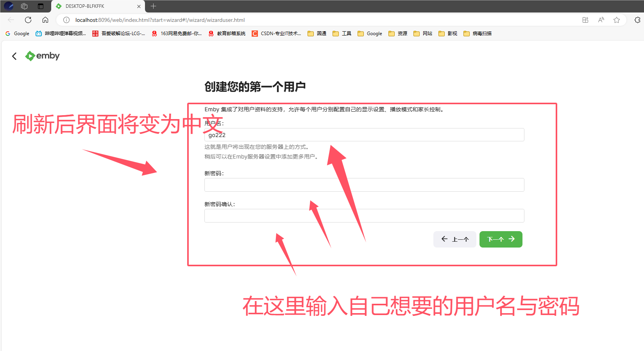Open the CSDN bookmark
644x351 pixels.
[x=276, y=34]
